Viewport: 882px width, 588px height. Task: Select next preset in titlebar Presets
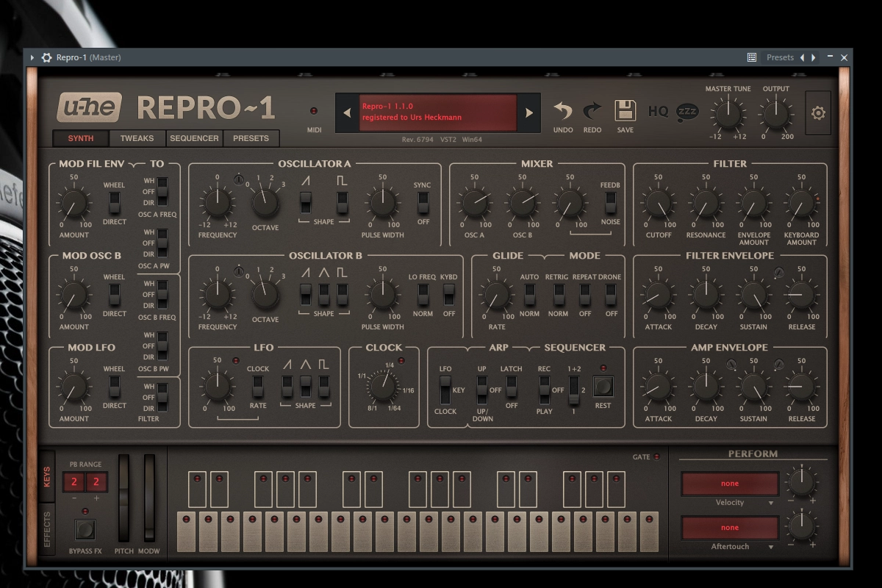click(x=813, y=57)
